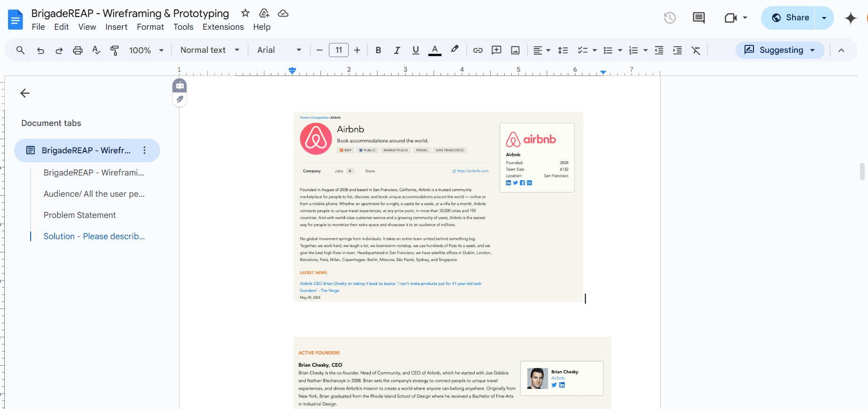The width and height of the screenshot is (868, 409).
Task: Open version history clock icon
Action: click(670, 18)
